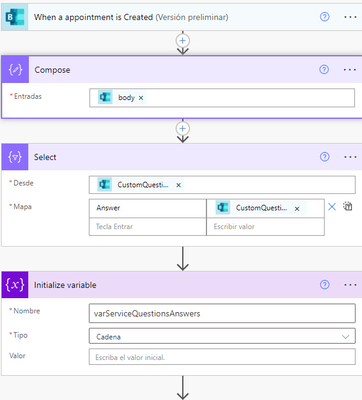This screenshot has height=400, width=362.
Task: Open more options menu for Select
Action: click(350, 157)
